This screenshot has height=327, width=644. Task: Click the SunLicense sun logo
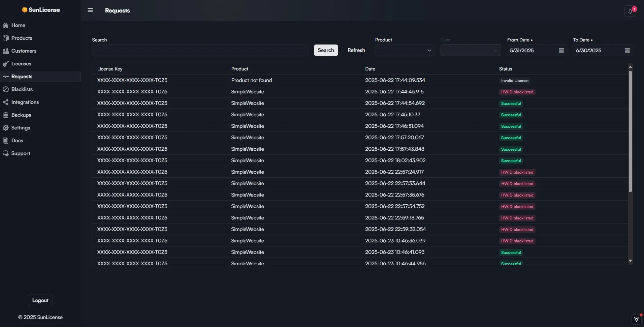pos(25,10)
